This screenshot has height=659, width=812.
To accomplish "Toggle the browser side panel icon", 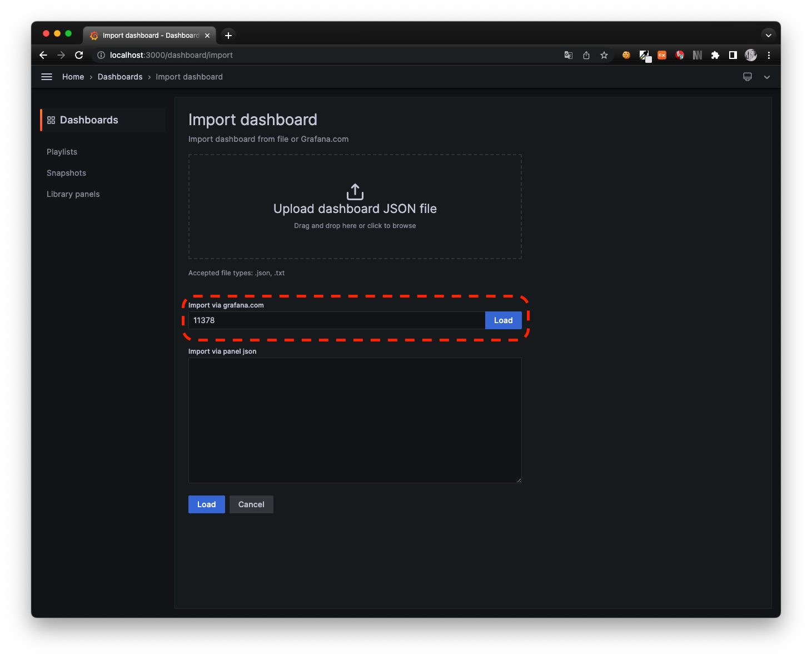I will click(733, 55).
